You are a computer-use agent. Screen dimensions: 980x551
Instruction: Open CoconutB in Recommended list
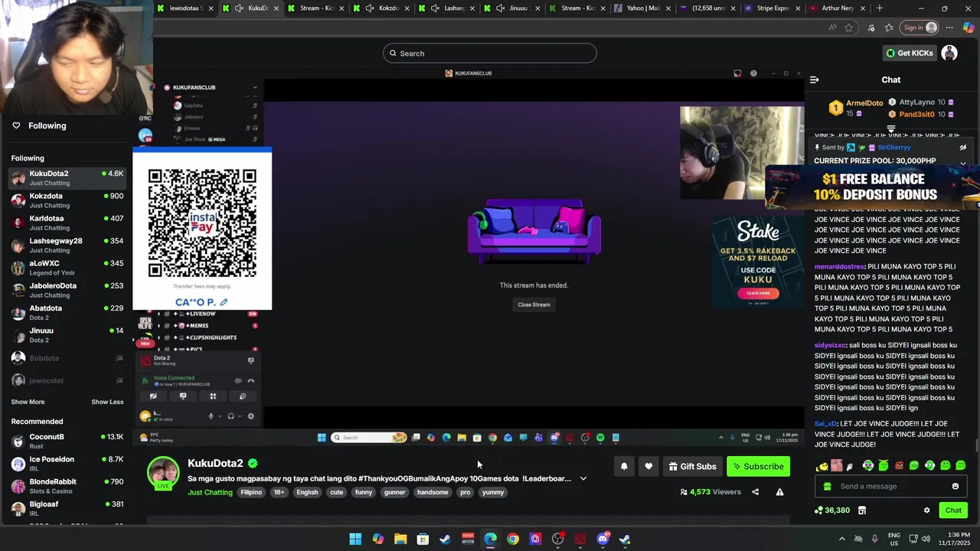(67, 442)
